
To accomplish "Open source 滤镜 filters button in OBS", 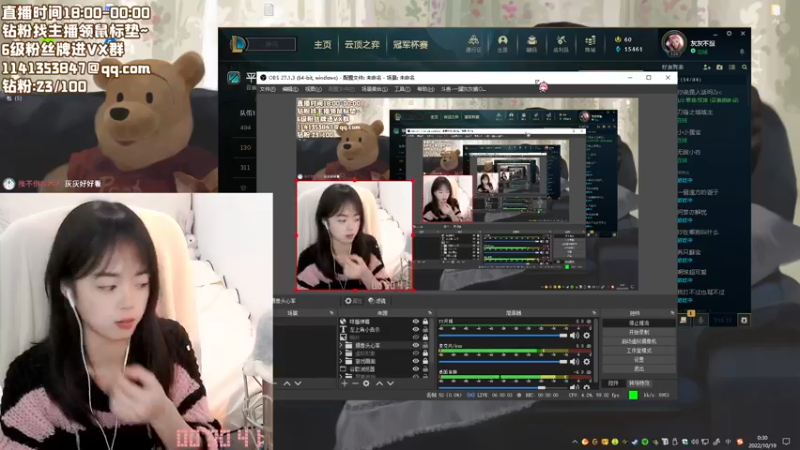I will (377, 301).
